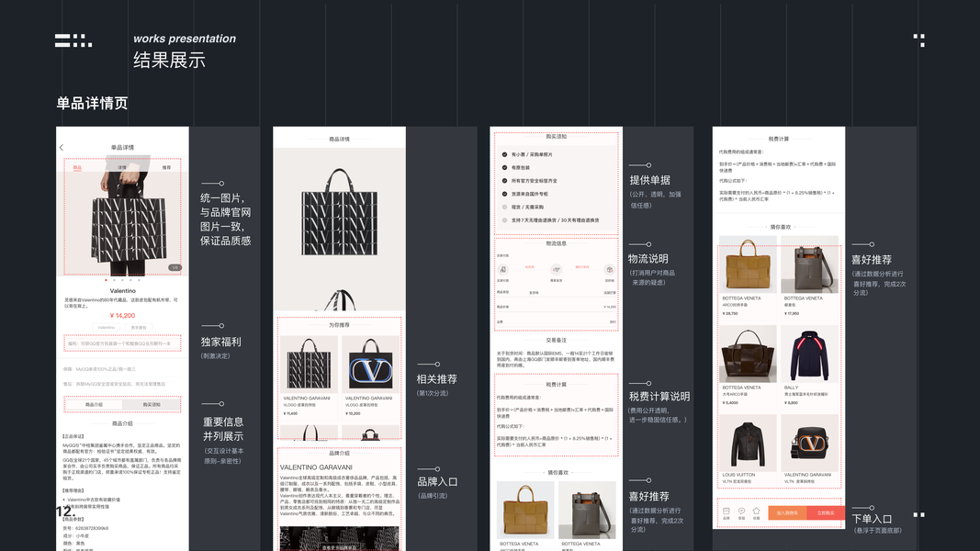Click the four-dot icon at top right
Screen dimensions: 980x551
coord(918,40)
